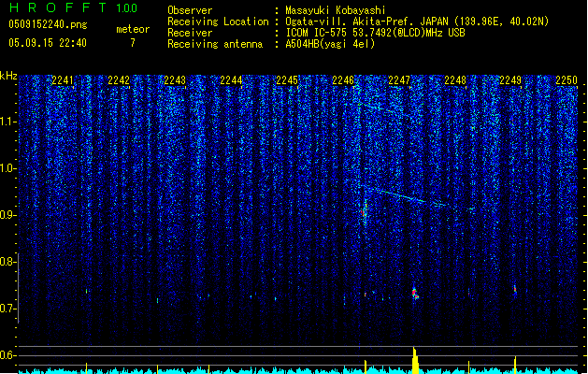588x374 pixels.
Task: Click the small green echo below 2241
Action: coord(87,291)
